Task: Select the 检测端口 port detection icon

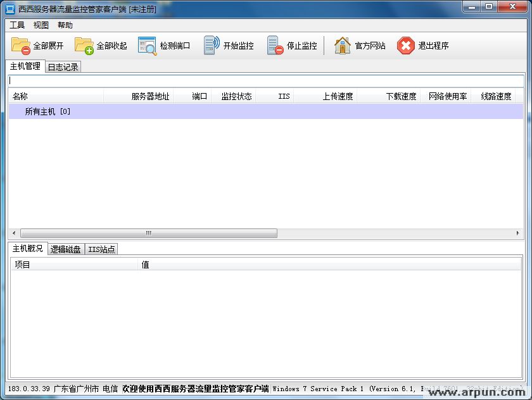Action: [x=147, y=45]
